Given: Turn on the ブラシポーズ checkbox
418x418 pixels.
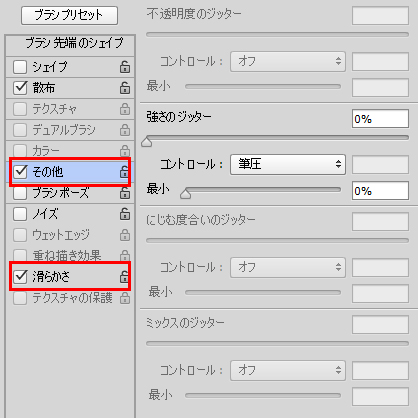Looking at the screenshot, I should tap(20, 193).
